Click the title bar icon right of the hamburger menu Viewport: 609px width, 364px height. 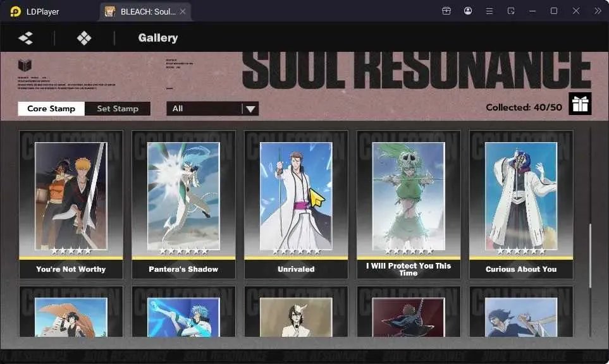point(511,11)
